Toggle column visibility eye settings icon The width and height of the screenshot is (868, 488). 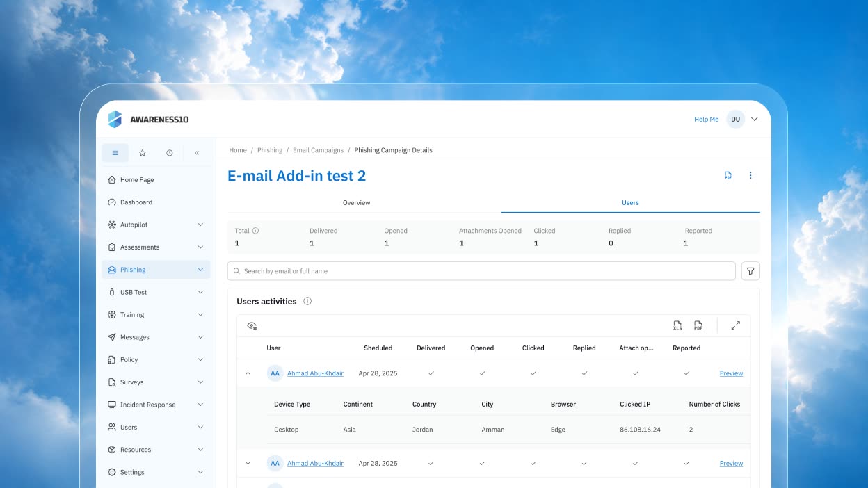252,325
